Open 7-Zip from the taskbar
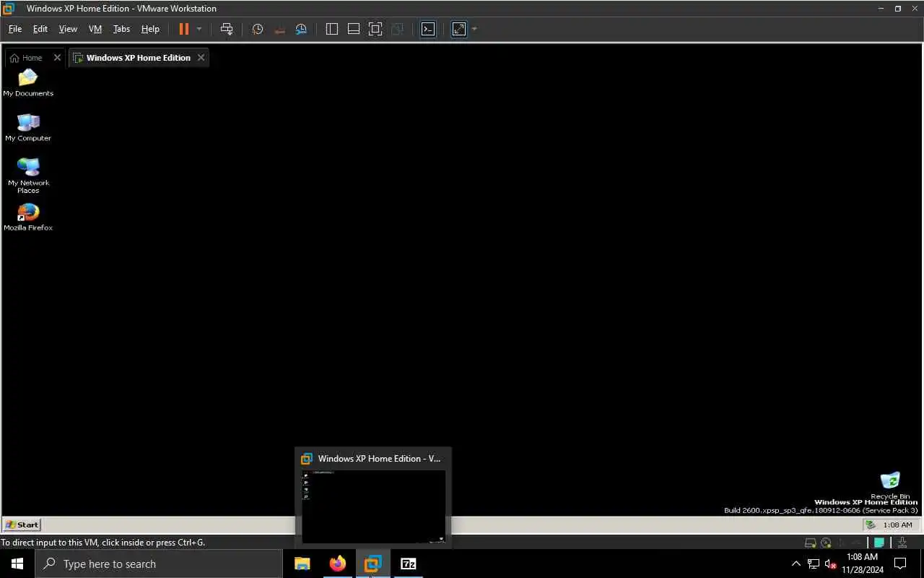The height and width of the screenshot is (578, 924). [x=408, y=564]
